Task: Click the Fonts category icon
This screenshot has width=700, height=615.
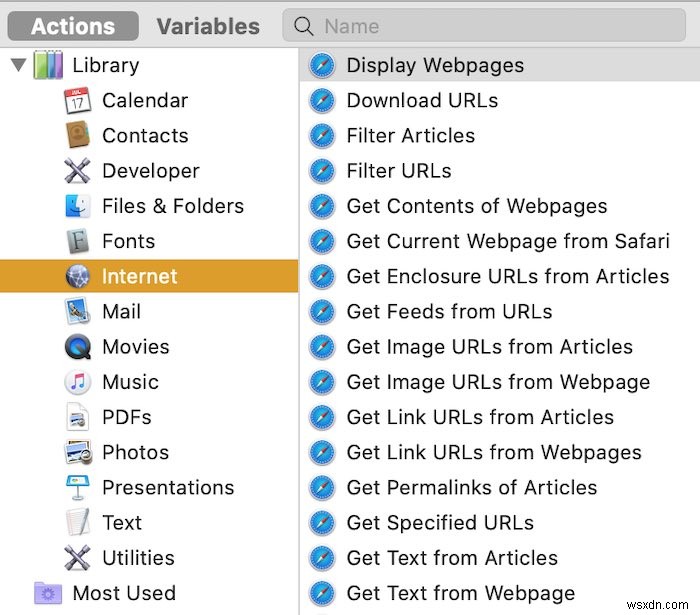Action: pos(78,241)
